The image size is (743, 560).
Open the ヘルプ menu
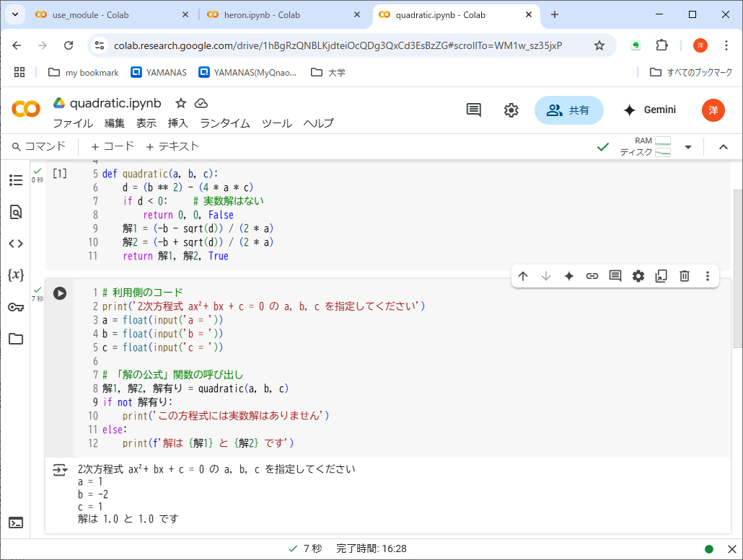point(319,123)
